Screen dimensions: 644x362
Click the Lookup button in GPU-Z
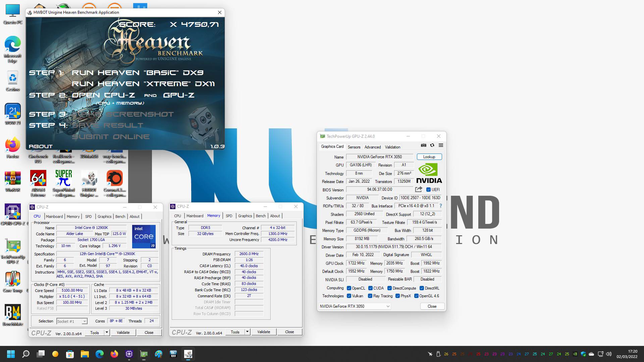[429, 157]
